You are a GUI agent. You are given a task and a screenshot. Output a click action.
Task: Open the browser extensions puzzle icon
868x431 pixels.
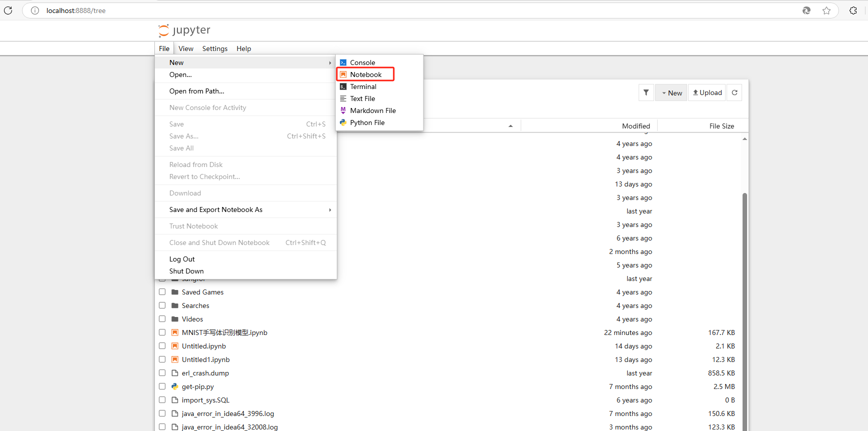pos(853,10)
